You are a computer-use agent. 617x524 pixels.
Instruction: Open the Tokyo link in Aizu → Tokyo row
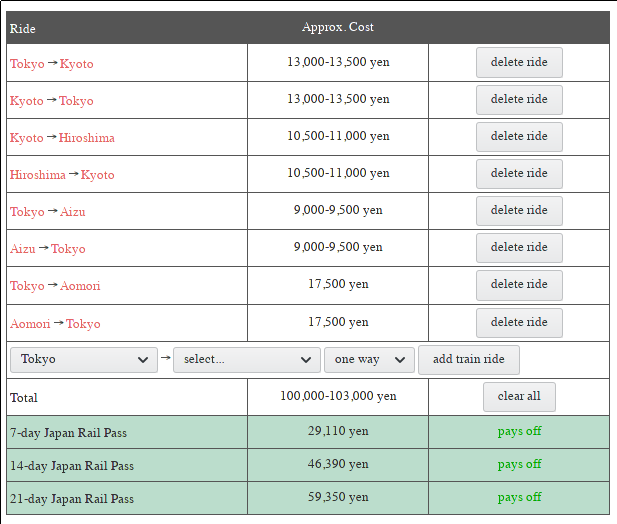coord(68,249)
